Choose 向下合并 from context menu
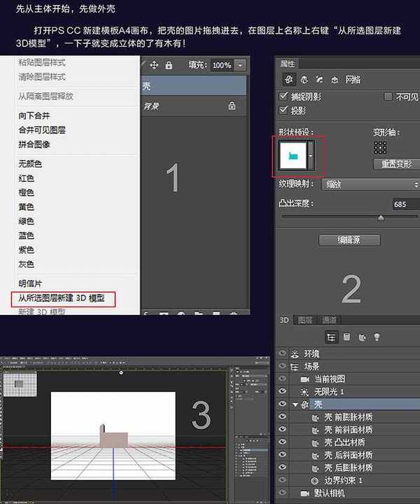Viewport: 420px width, 504px height. pyautogui.click(x=34, y=115)
